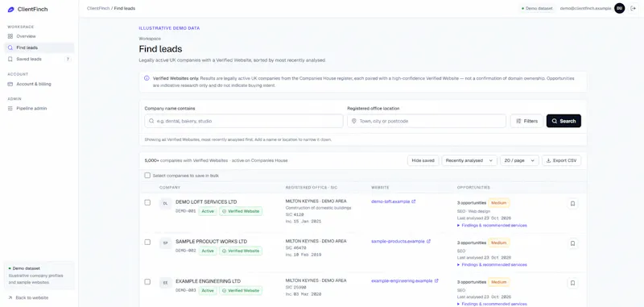Screen dimensions: 644x307
Task: Click the EE company avatar
Action: pos(166,283)
